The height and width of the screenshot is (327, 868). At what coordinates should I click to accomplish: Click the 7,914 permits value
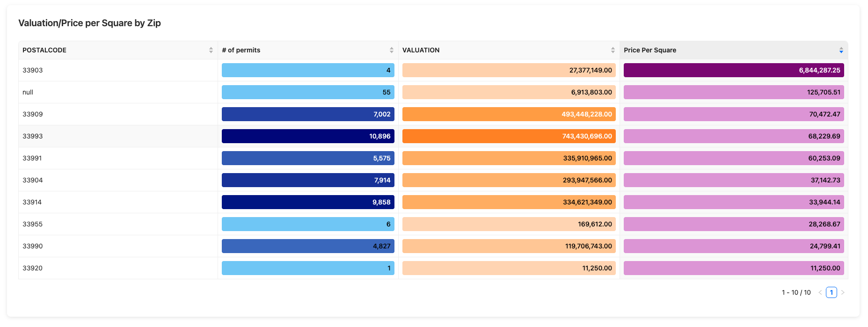coord(382,180)
